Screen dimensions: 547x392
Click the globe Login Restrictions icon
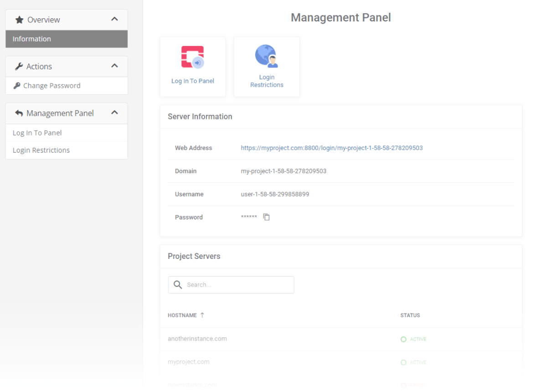[267, 56]
